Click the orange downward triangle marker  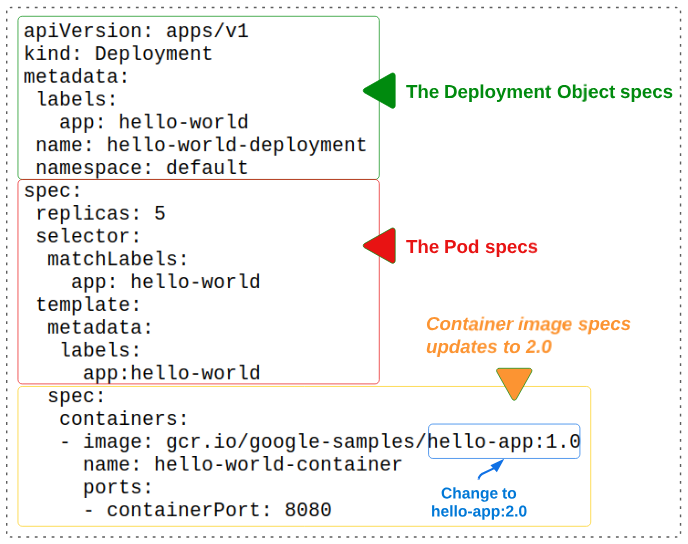coord(514,383)
